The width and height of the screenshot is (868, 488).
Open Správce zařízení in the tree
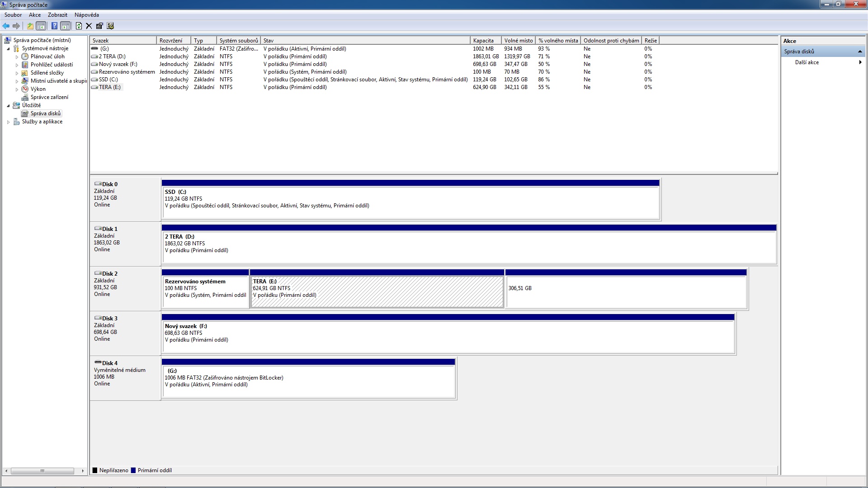49,97
